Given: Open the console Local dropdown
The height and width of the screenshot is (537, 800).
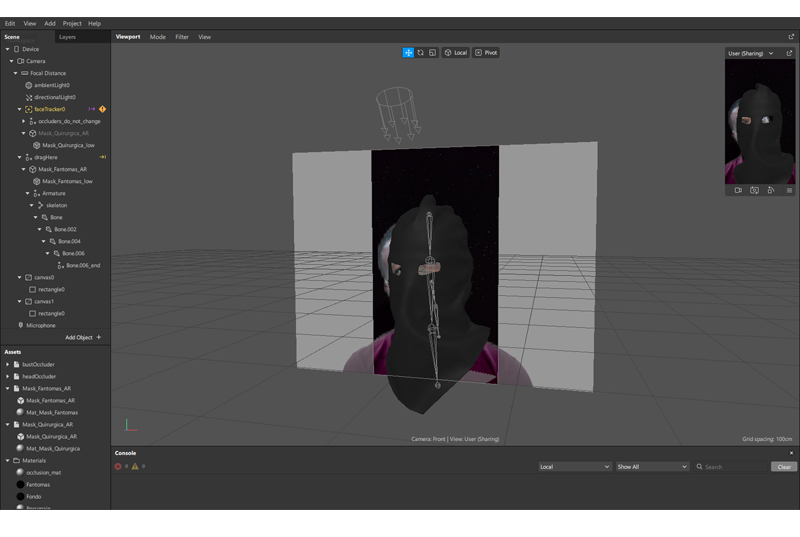Looking at the screenshot, I should pyautogui.click(x=574, y=467).
